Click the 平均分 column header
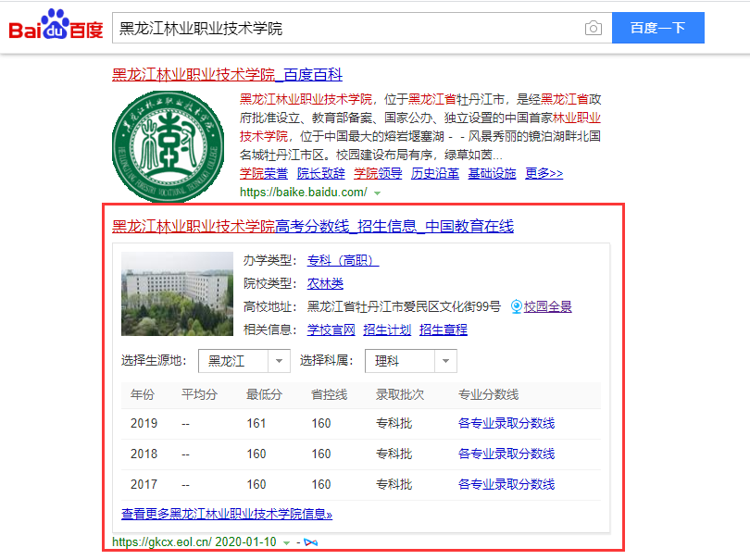750x560 pixels. [x=199, y=394]
